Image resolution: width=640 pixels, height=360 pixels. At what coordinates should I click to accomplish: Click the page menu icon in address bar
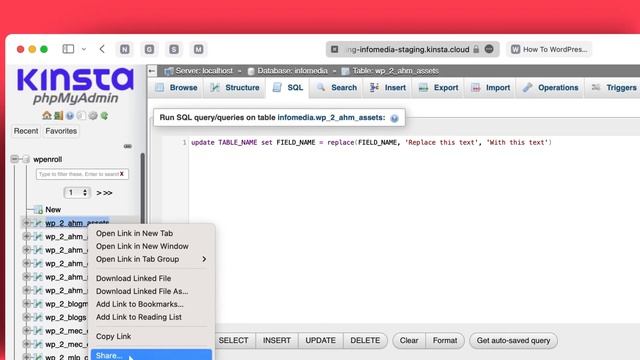[x=489, y=49]
